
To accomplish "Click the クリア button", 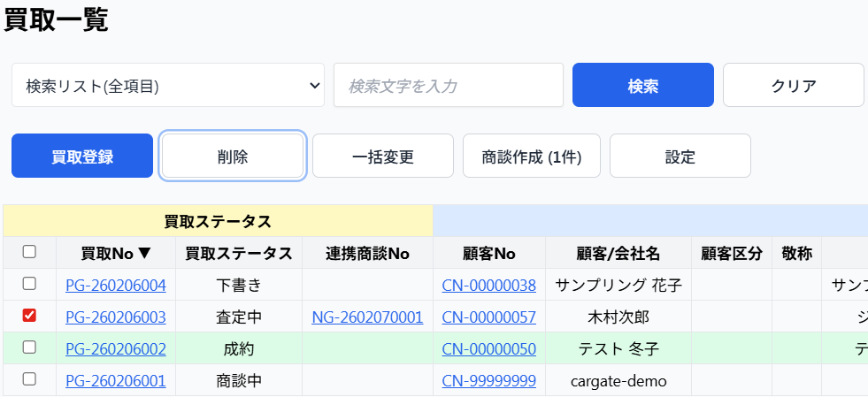I will (x=793, y=86).
